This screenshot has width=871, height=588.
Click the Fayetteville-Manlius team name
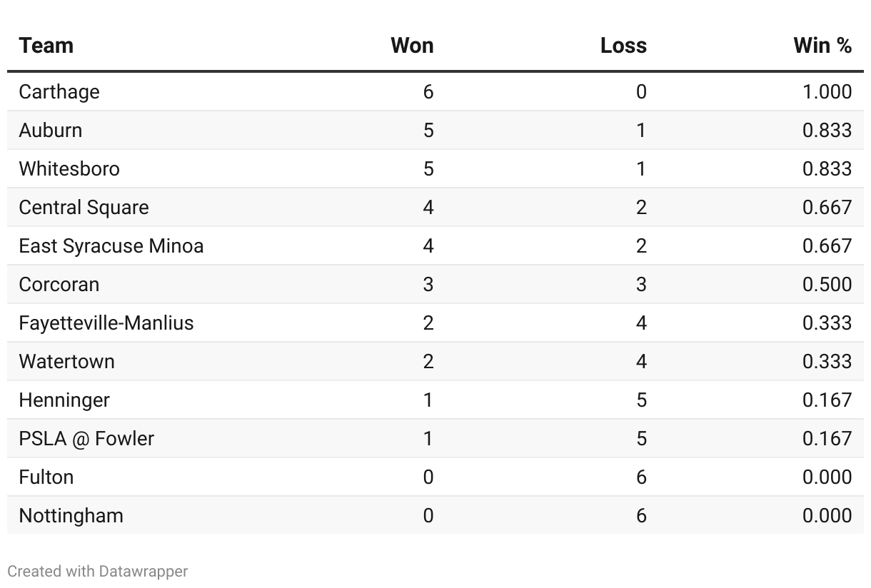pyautogui.click(x=106, y=323)
